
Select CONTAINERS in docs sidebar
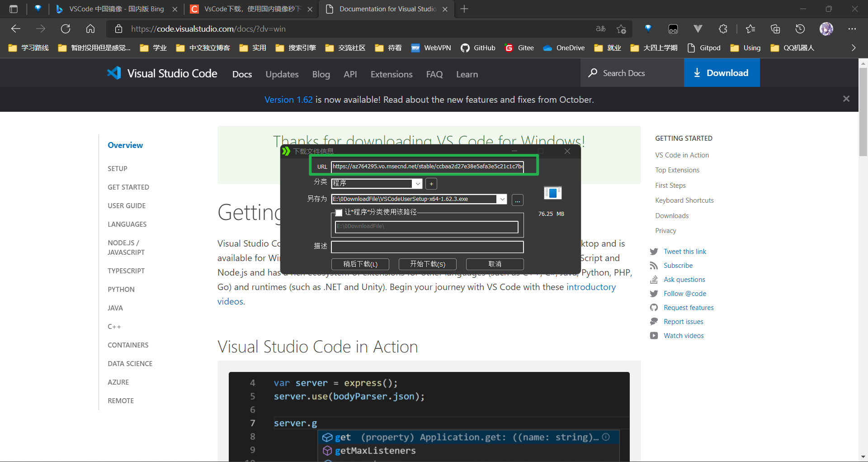(128, 345)
